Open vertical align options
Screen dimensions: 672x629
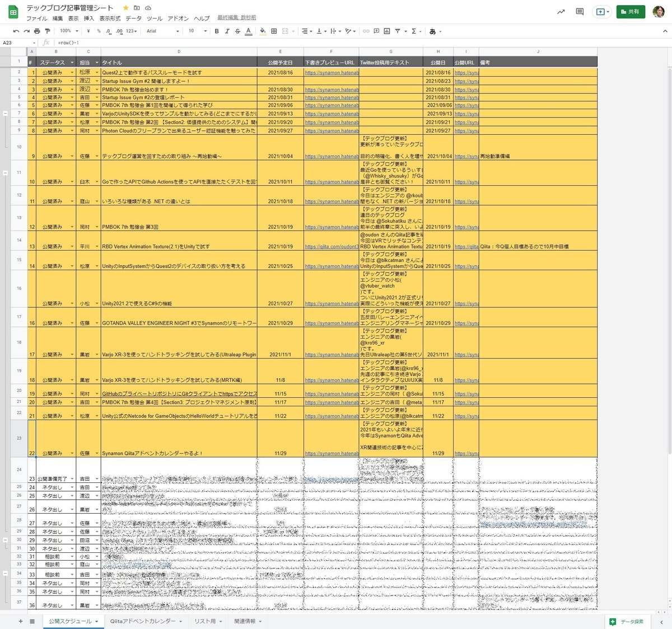click(321, 31)
